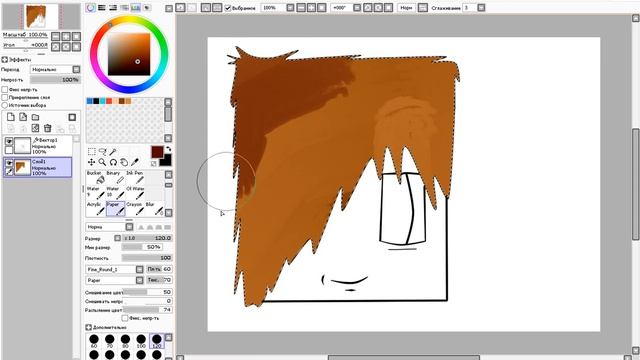Adjust the Плотность density slider

point(147,258)
